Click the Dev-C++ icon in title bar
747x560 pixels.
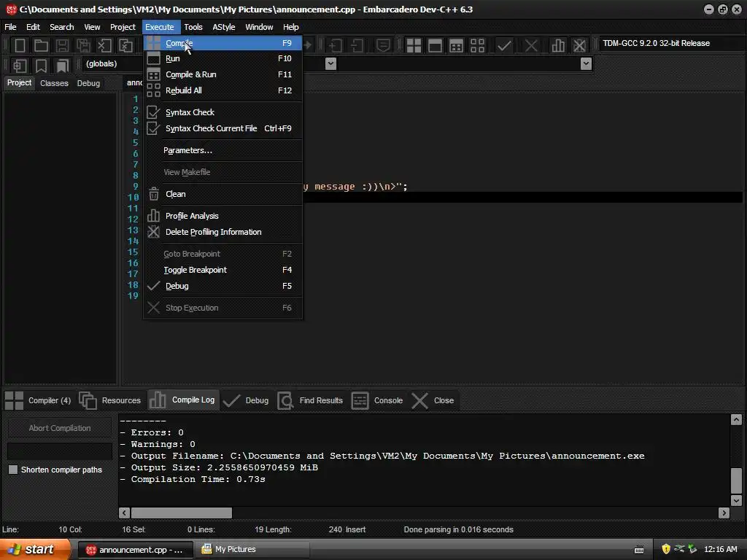click(x=11, y=9)
